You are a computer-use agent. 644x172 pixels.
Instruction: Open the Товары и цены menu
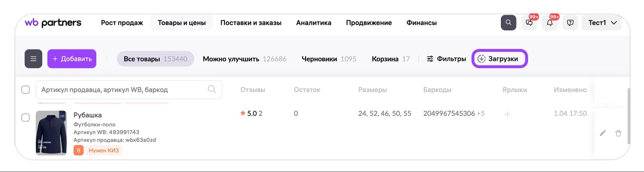click(x=182, y=23)
